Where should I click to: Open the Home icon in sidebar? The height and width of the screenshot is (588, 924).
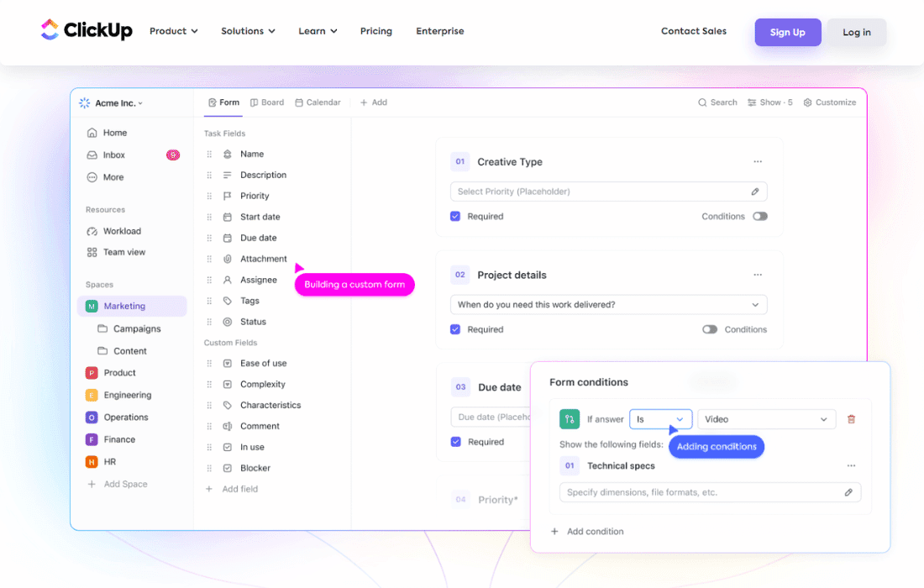click(92, 133)
